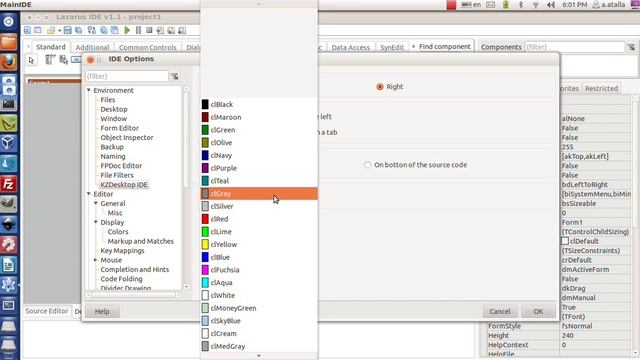Open the Ubuntu Dash home icon

[9, 21]
